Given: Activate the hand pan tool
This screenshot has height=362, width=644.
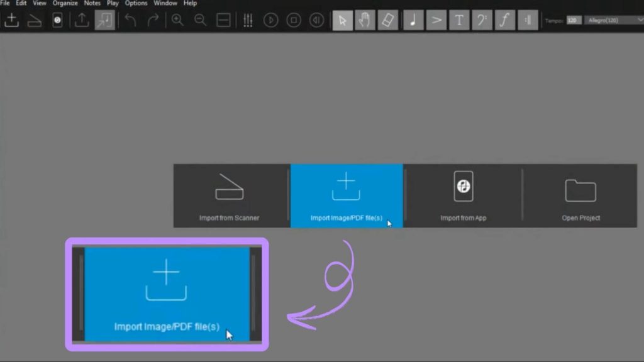Looking at the screenshot, I should coord(365,20).
